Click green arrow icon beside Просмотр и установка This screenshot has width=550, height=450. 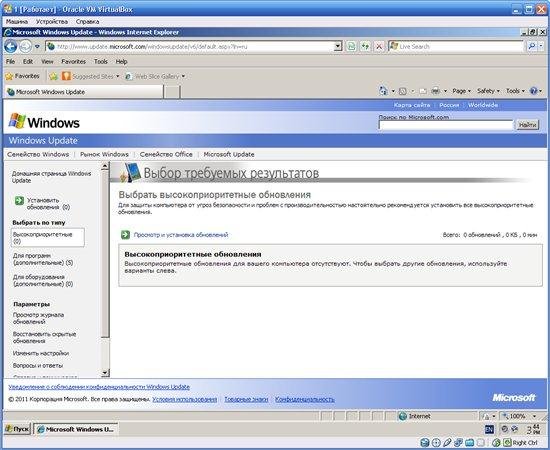coord(125,235)
